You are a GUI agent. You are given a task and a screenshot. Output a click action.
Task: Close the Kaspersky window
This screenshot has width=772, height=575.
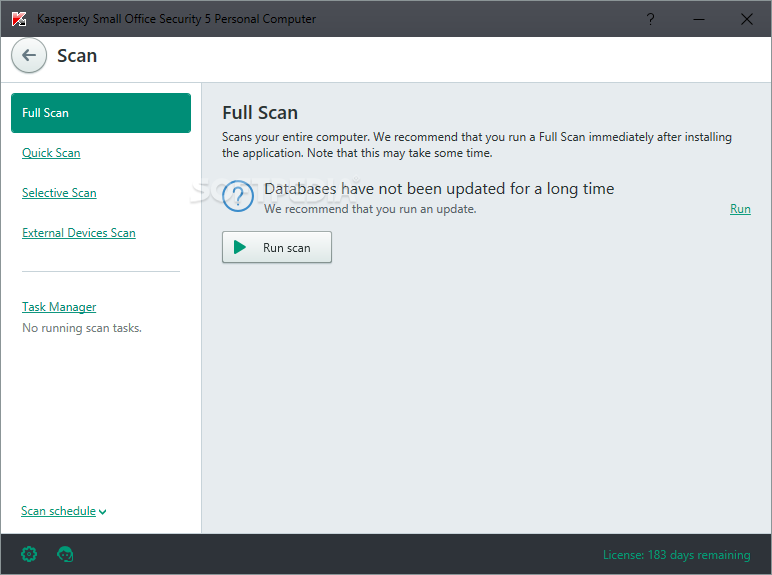pyautogui.click(x=746, y=19)
